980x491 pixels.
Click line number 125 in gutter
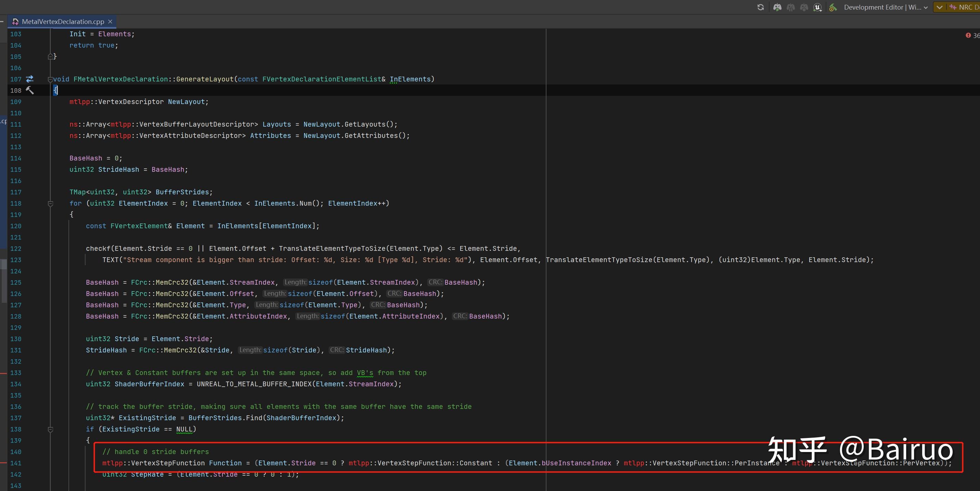click(16, 283)
